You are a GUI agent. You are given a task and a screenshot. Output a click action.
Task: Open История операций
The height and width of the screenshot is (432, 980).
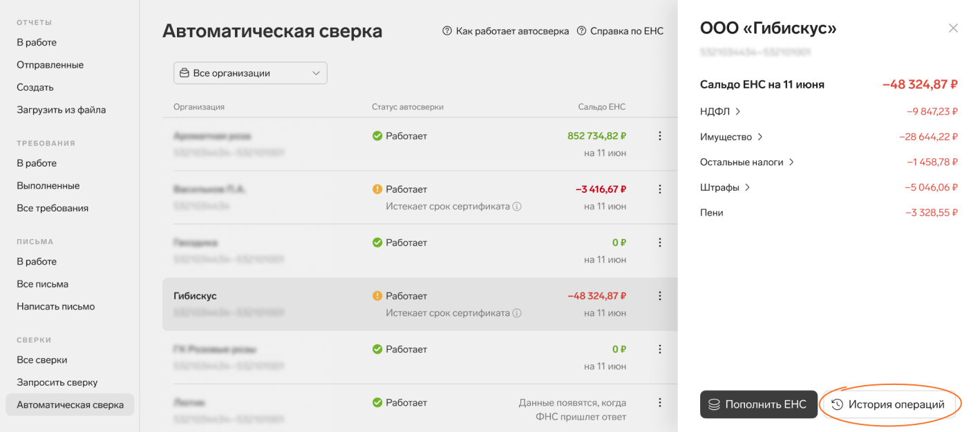[889, 404]
